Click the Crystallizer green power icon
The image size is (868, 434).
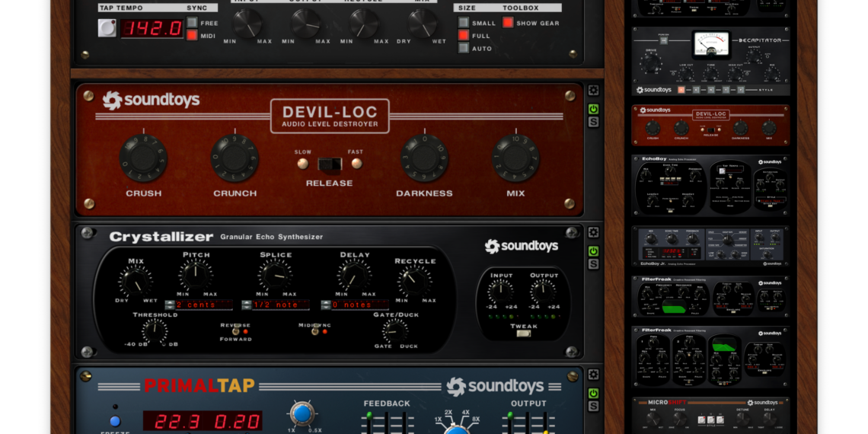[x=593, y=251]
